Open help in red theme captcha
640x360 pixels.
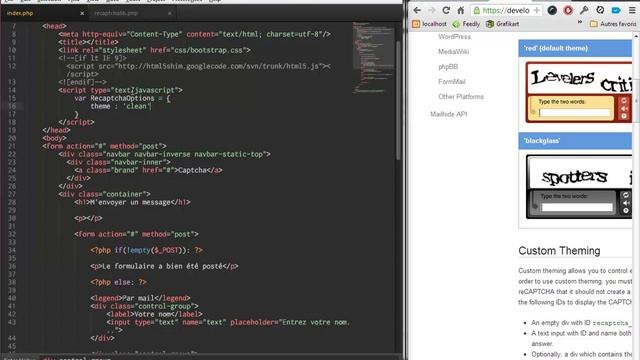(624, 116)
